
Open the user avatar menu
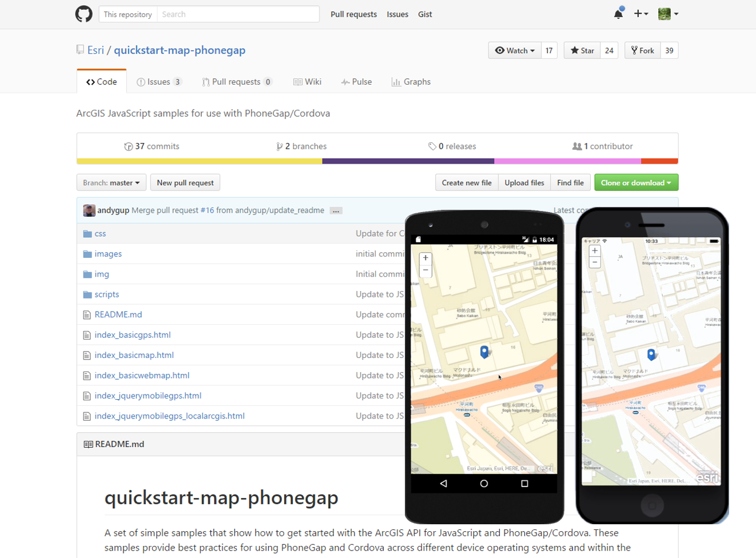(x=668, y=14)
